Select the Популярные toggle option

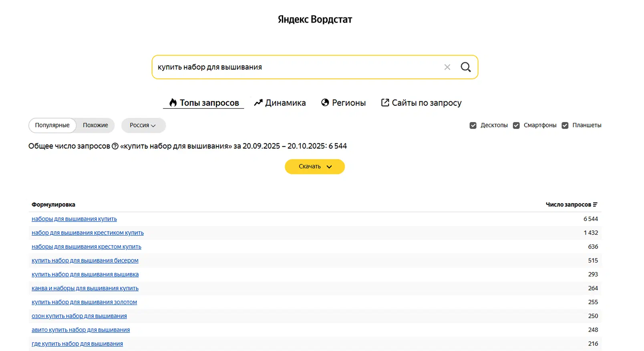(52, 125)
